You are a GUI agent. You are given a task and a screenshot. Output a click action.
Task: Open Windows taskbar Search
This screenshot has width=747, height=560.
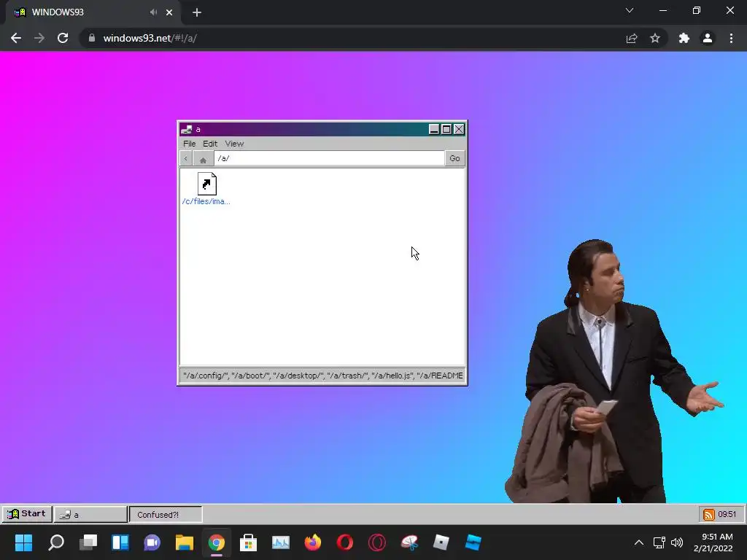point(56,542)
